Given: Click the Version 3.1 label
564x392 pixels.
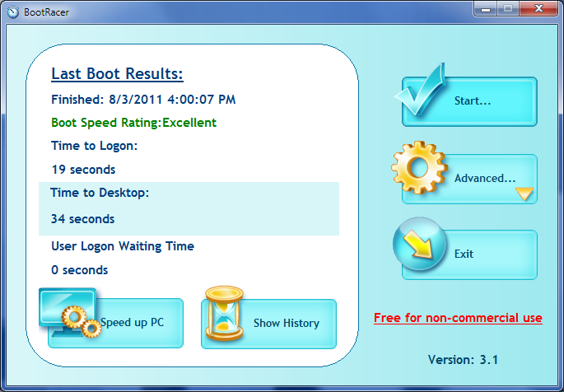Looking at the screenshot, I should tap(463, 360).
